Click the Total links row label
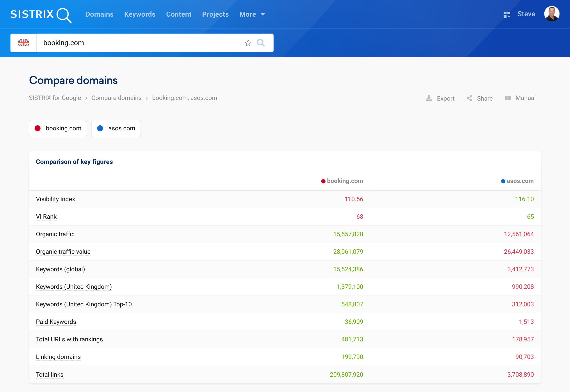The width and height of the screenshot is (570, 392). (x=50, y=374)
